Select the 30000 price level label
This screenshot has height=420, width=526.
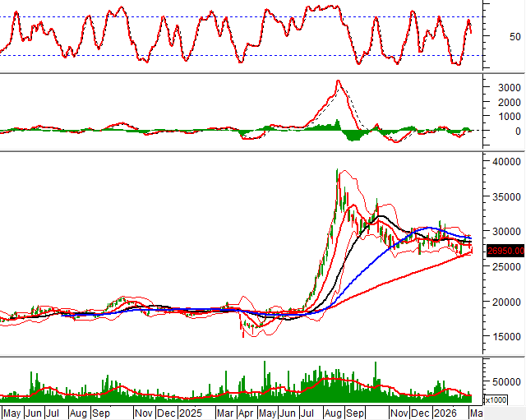[505, 232]
